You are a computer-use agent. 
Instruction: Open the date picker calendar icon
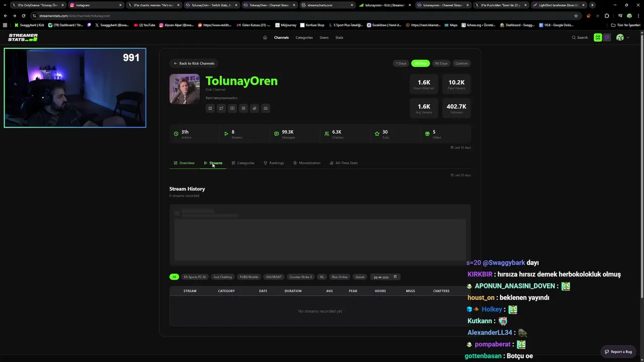click(395, 277)
